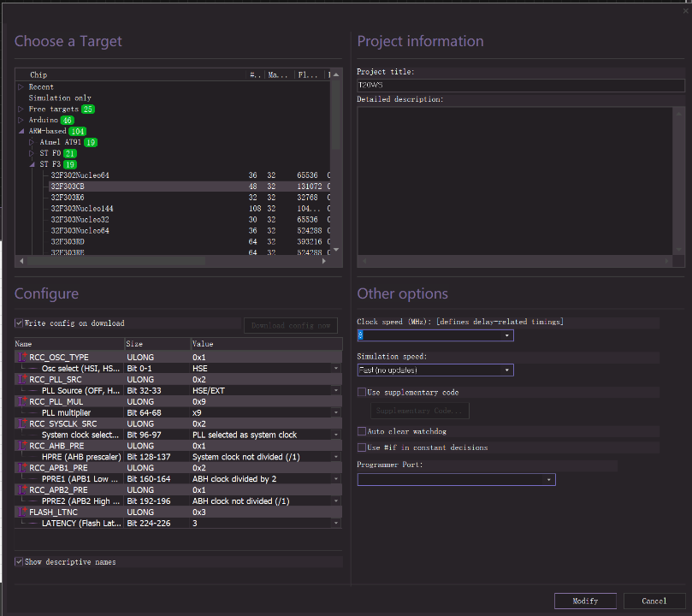Click the Value column header in Configure
692x616 pixels.
click(267, 343)
